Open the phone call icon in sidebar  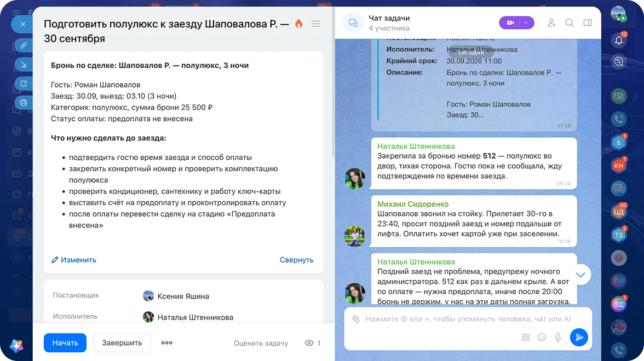(x=619, y=119)
